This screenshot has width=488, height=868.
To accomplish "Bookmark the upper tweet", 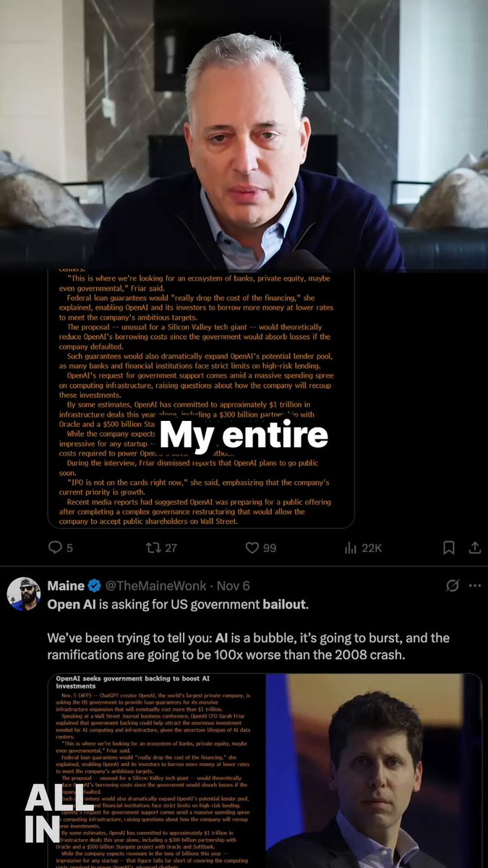I will tap(449, 548).
